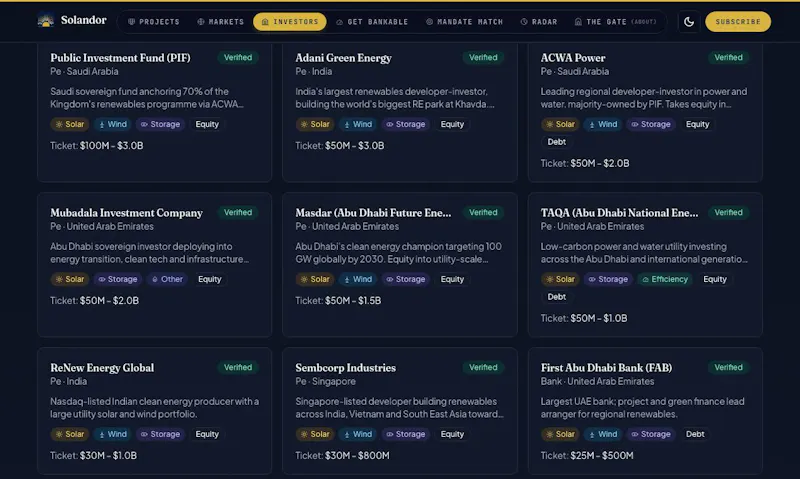The height and width of the screenshot is (479, 800).
Task: Toggle dark mode with the moon icon
Action: (x=689, y=22)
